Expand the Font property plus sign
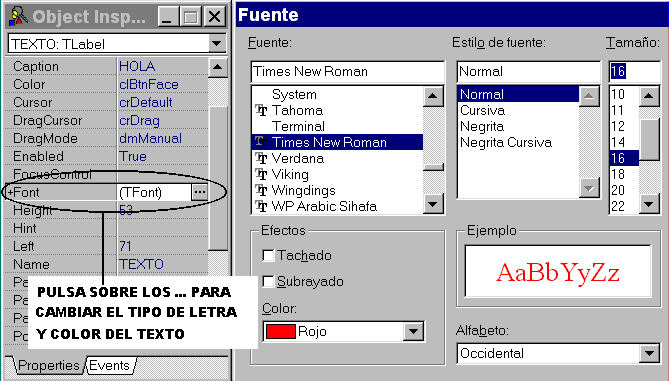The width and height of the screenshot is (669, 381). coord(10,193)
